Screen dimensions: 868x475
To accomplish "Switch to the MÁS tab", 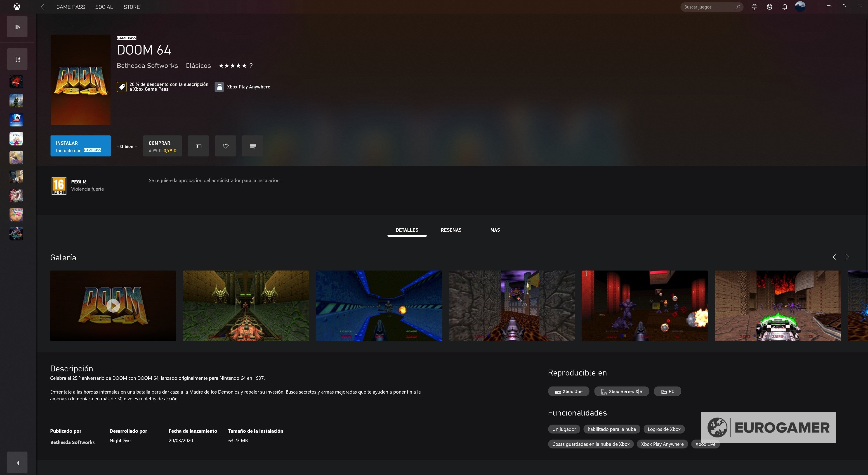I will tap(495, 230).
